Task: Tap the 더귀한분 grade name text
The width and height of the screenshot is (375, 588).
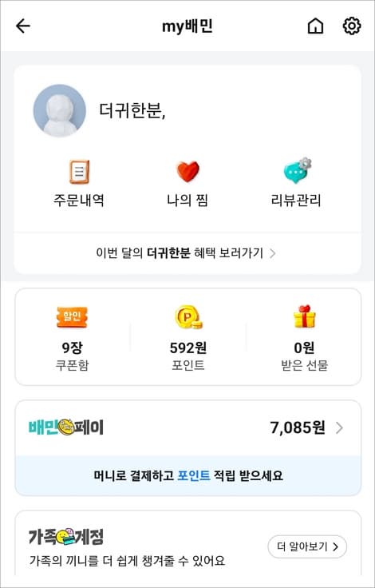Action: 132,110
